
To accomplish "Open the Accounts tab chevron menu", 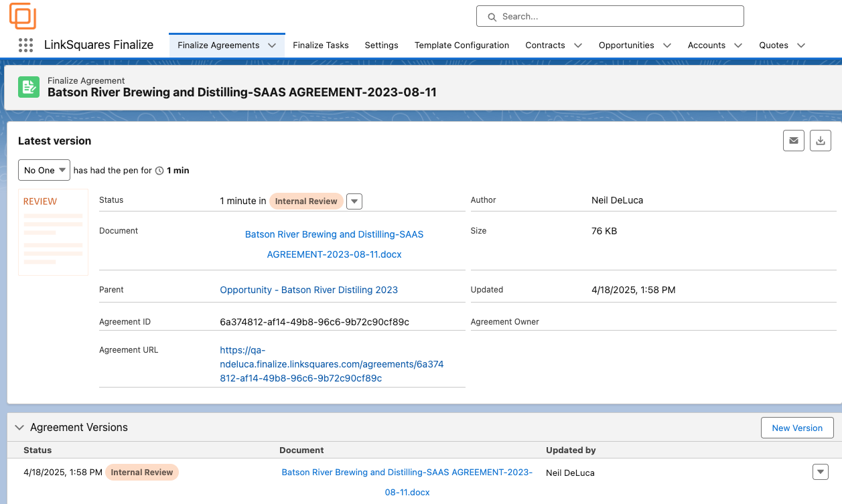I will click(738, 46).
